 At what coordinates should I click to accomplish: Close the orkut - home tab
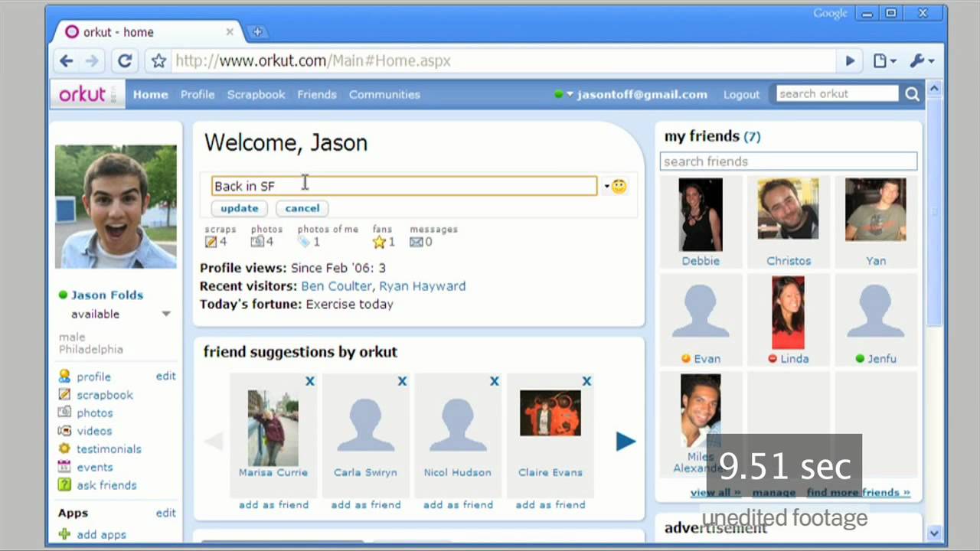230,32
